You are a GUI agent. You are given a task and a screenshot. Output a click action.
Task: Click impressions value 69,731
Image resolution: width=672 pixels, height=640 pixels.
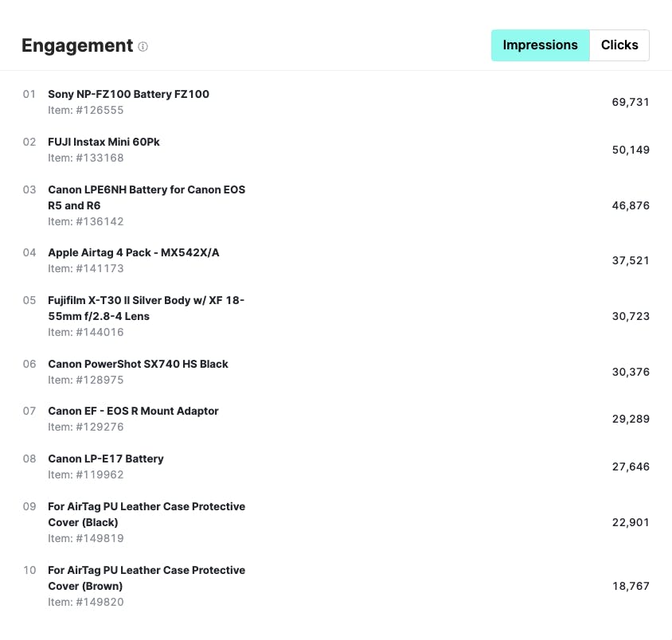click(631, 102)
